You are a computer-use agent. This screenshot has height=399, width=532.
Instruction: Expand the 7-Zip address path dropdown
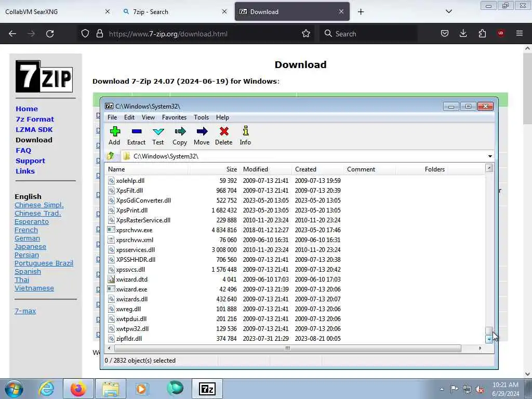pyautogui.click(x=490, y=156)
